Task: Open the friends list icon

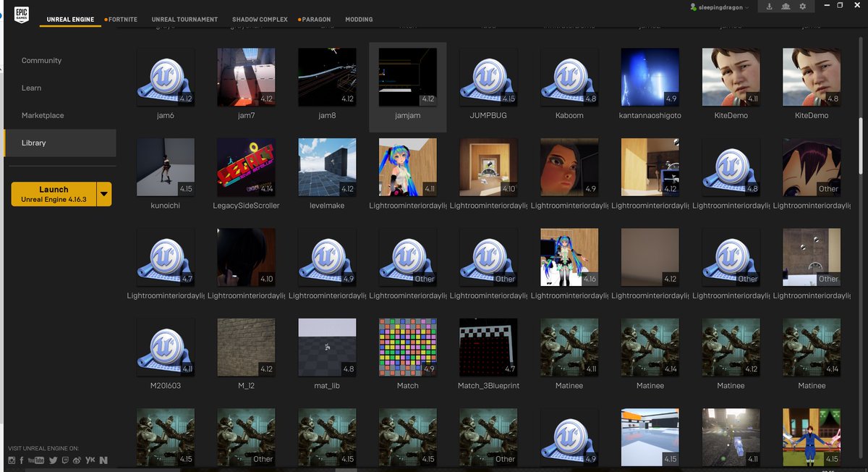Action: (786, 7)
